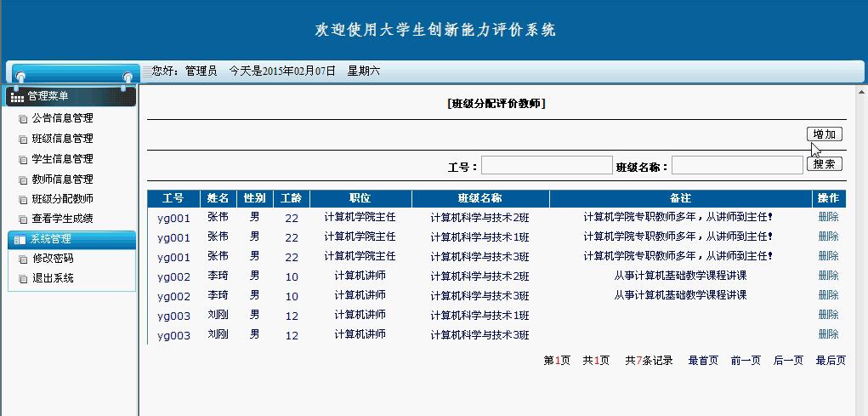Click the grid icon in 管理菜单 header
The width and height of the screenshot is (868, 416).
pos(17,97)
